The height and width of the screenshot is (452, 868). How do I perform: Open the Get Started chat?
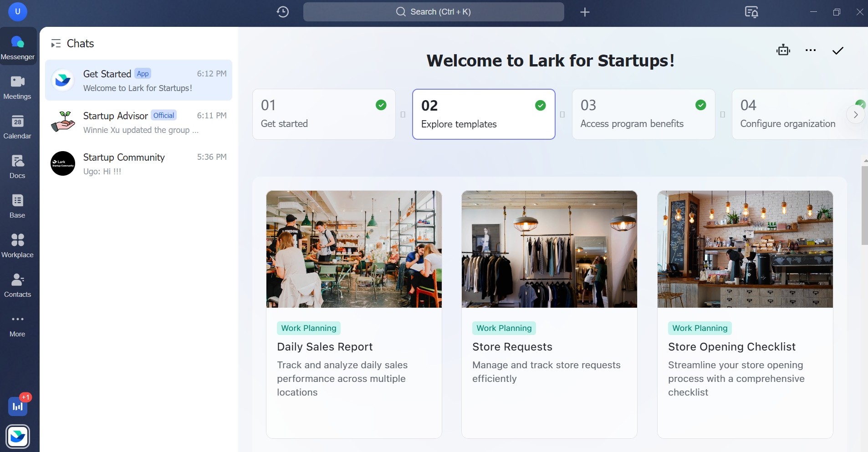click(138, 80)
